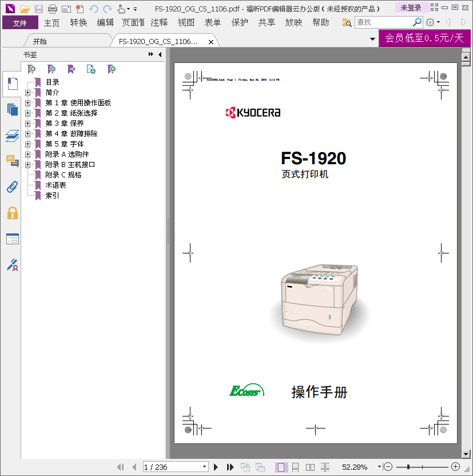The image size is (473, 476).
Task: Click the magnifier search icon
Action: (x=417, y=22)
